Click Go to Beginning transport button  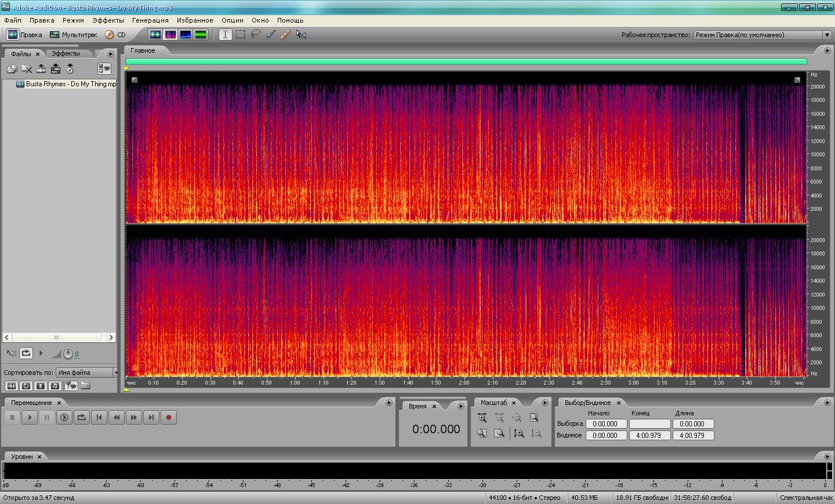click(99, 417)
